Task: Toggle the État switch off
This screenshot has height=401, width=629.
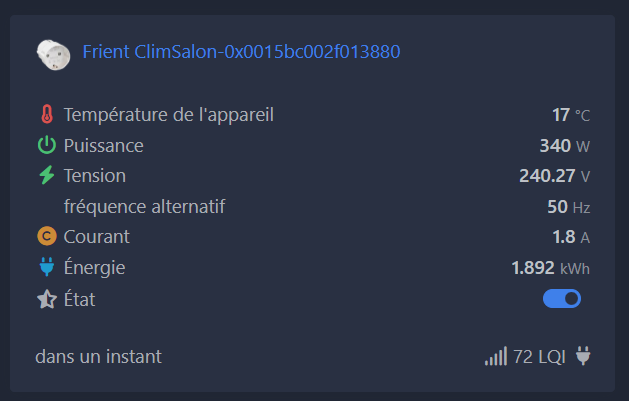Action: (x=562, y=299)
